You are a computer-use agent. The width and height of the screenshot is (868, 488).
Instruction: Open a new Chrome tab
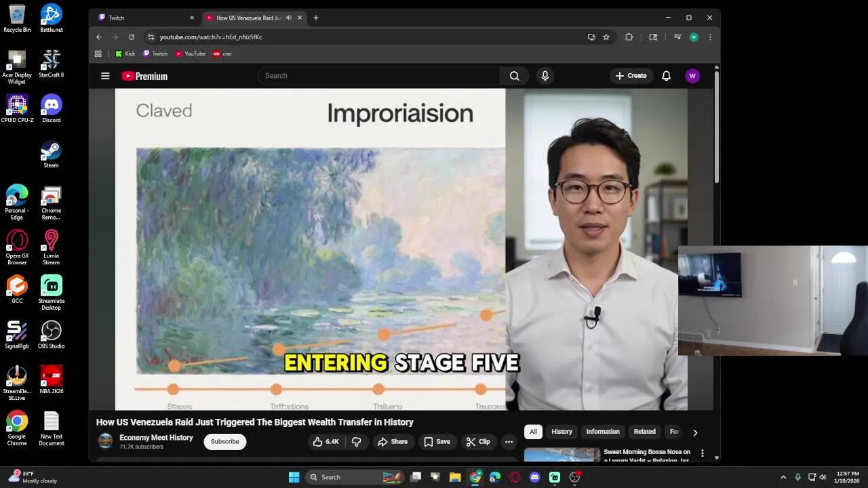315,18
